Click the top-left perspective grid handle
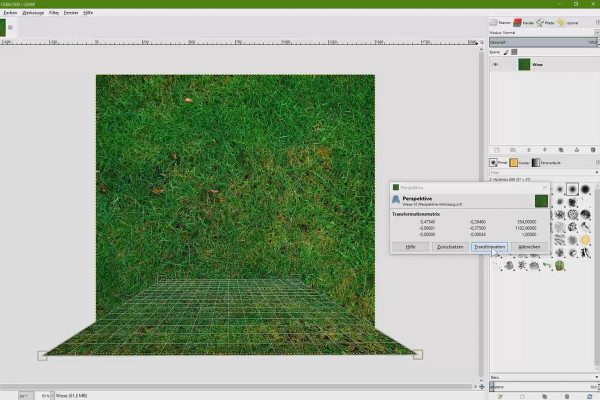 (161, 279)
